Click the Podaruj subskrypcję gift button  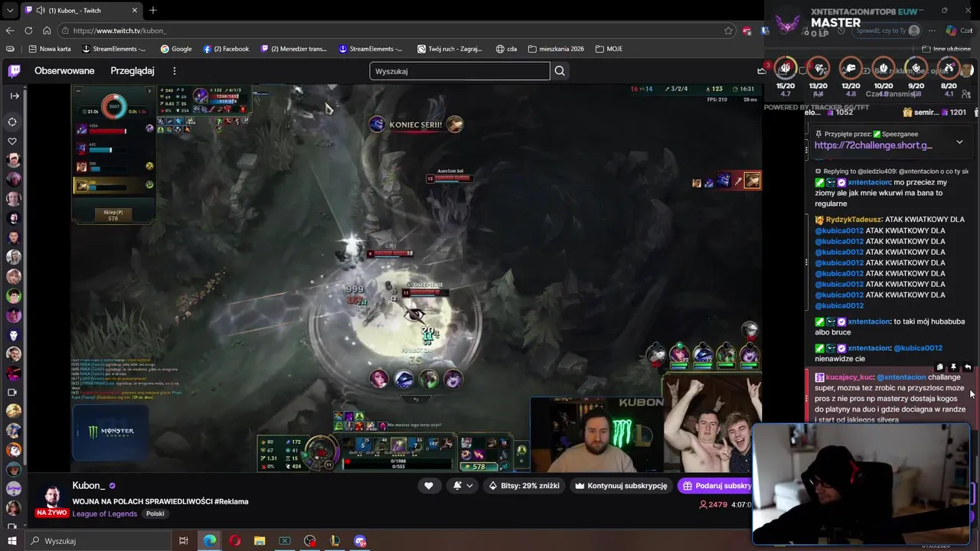point(715,485)
